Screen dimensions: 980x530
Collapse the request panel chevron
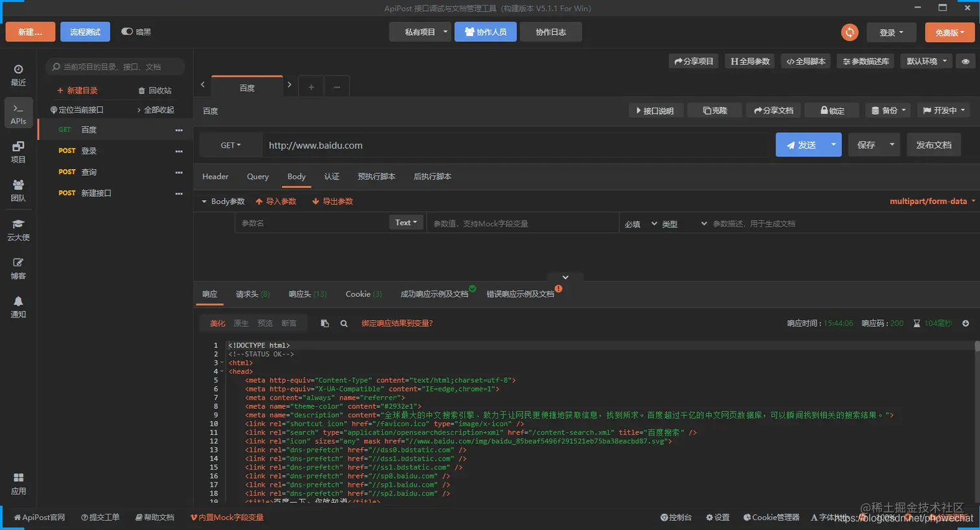pyautogui.click(x=565, y=277)
